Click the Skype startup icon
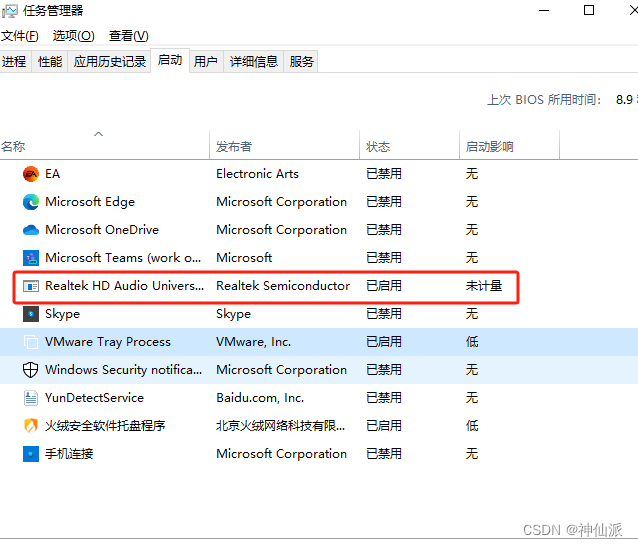Screen dimensions: 638x546 point(31,314)
